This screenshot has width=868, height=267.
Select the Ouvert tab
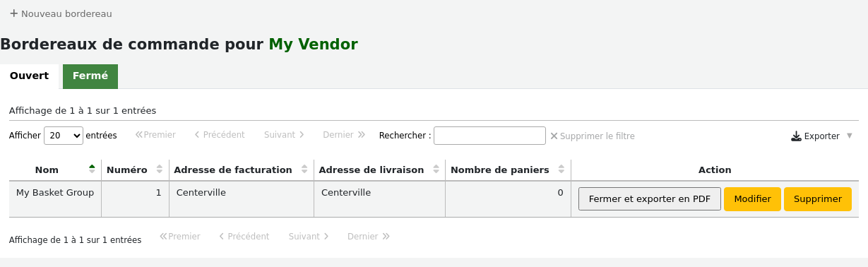pos(29,76)
